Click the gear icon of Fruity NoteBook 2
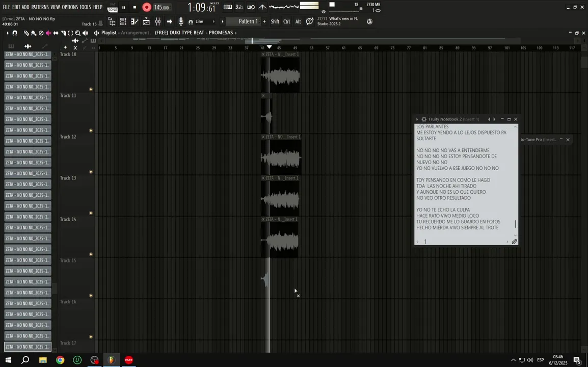Viewport: 588px width, 367px height. (424, 119)
